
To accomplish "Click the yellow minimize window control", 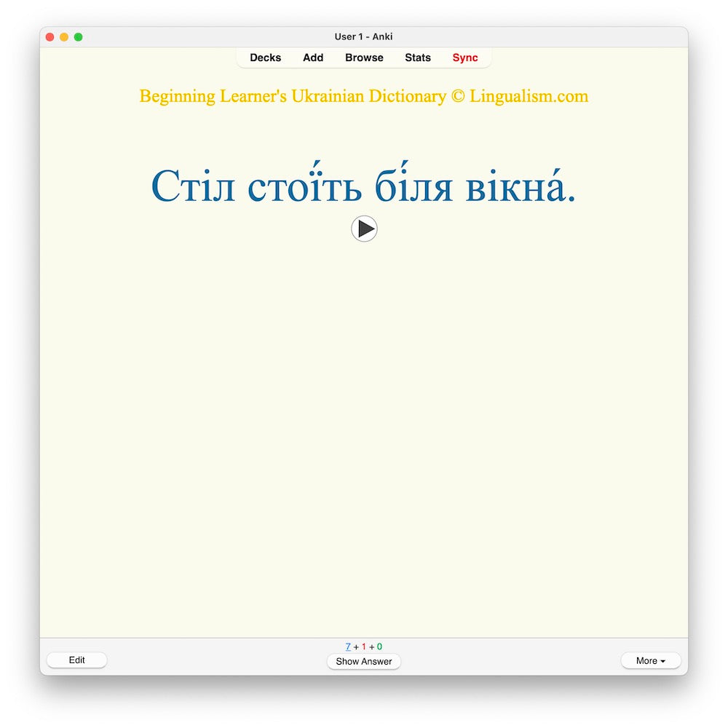I will click(64, 36).
